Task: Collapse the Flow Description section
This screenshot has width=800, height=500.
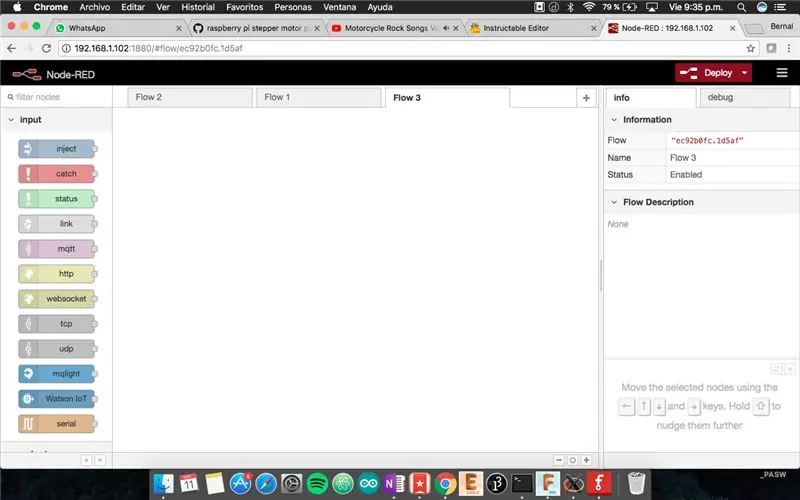Action: (x=702, y=202)
